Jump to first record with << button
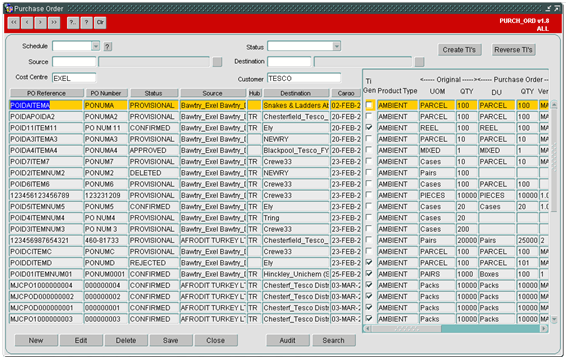The height and width of the screenshot is (360, 570). click(14, 23)
